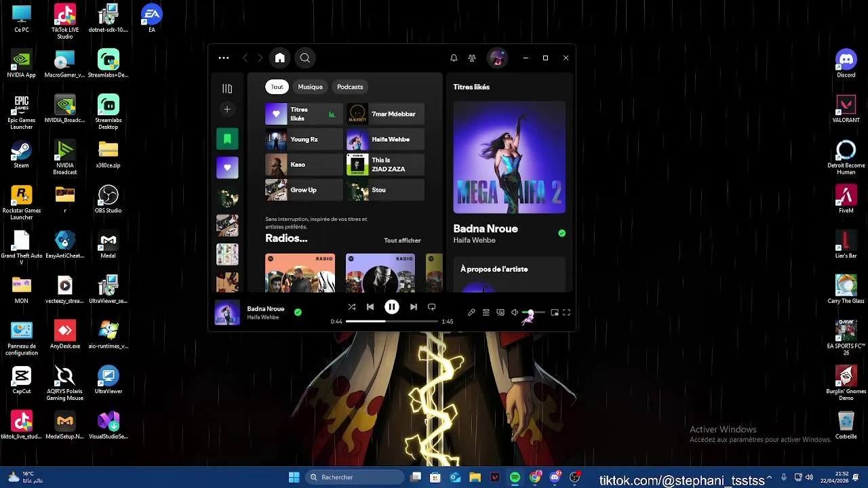Open the Radios section heading
Screen dimensions: 868x488
286,239
